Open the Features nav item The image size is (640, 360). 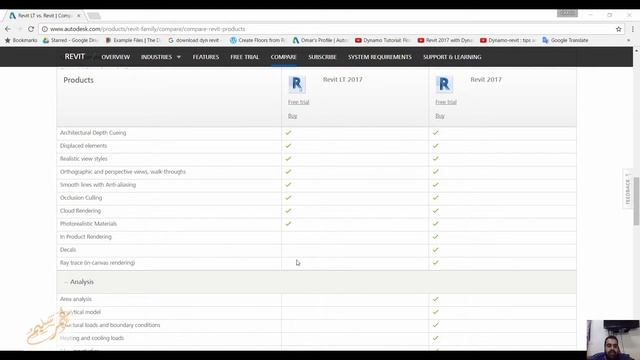[x=206, y=57]
